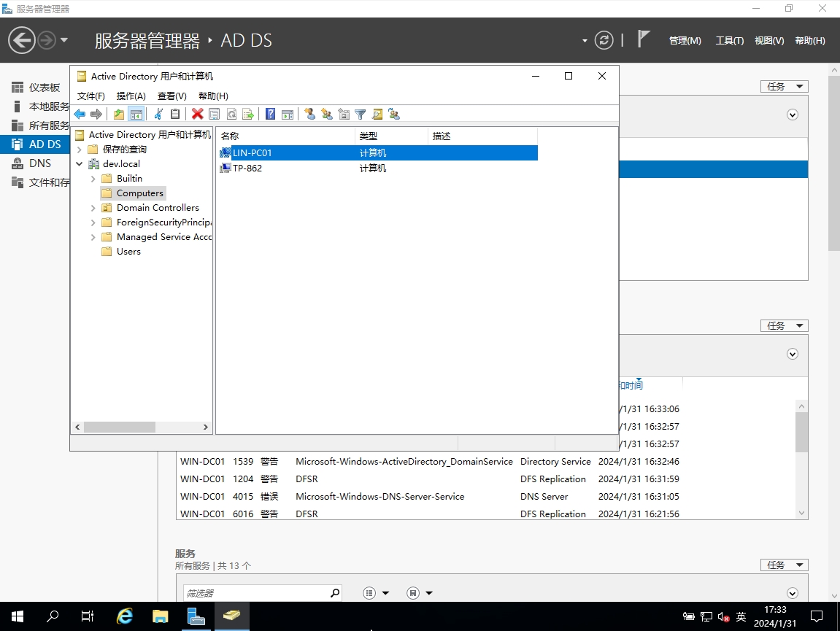Click the blue Help question mark icon
The height and width of the screenshot is (631, 840).
pyautogui.click(x=270, y=114)
